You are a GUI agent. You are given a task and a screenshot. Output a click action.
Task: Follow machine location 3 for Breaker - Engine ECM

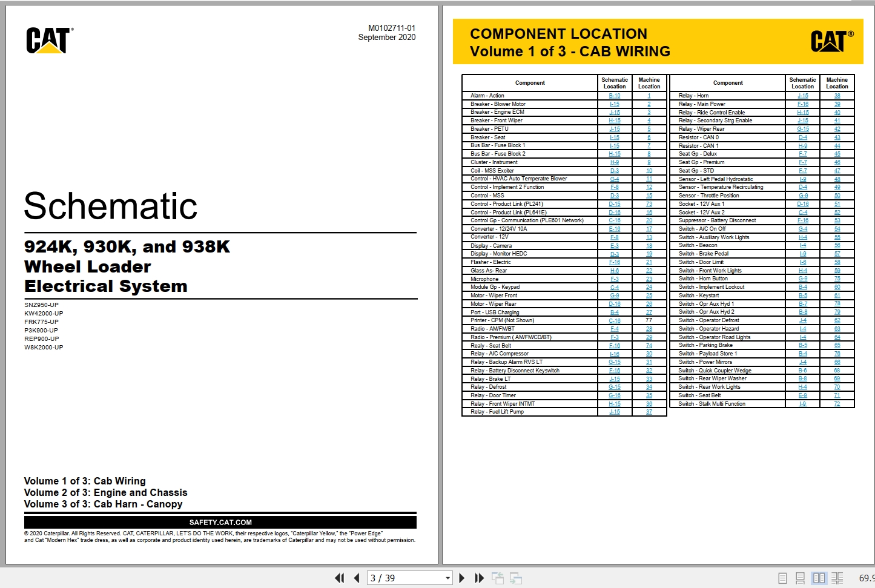(x=649, y=112)
